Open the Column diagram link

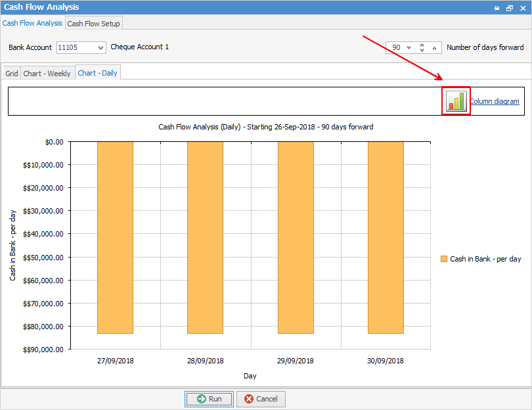pos(494,101)
